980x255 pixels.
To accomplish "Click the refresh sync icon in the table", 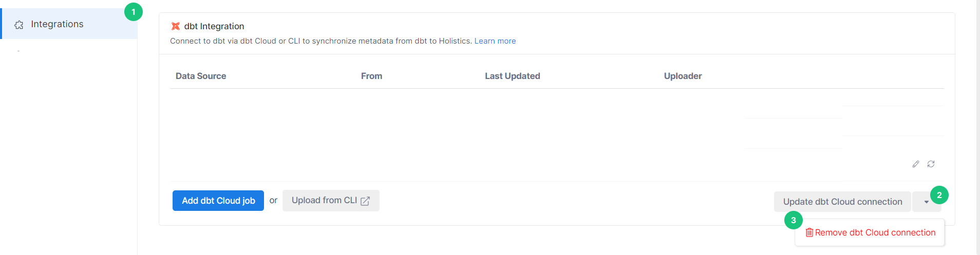I will pos(931,164).
